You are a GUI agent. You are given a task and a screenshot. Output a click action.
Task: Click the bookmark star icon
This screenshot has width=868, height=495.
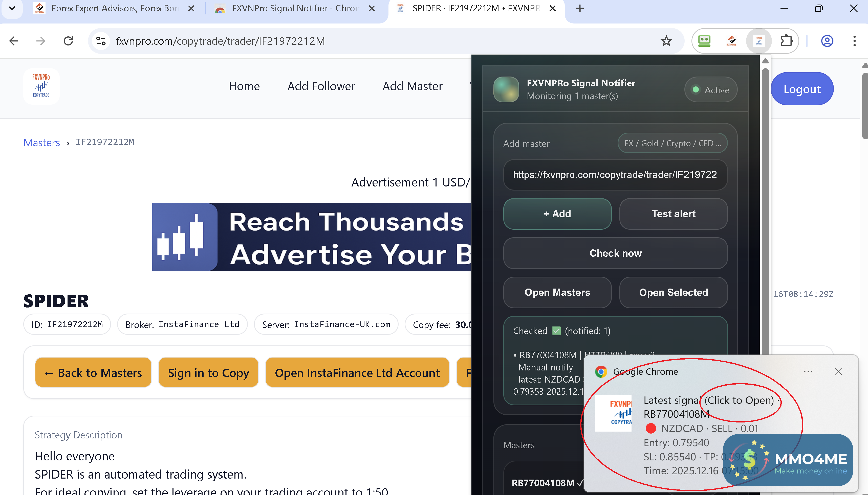666,41
